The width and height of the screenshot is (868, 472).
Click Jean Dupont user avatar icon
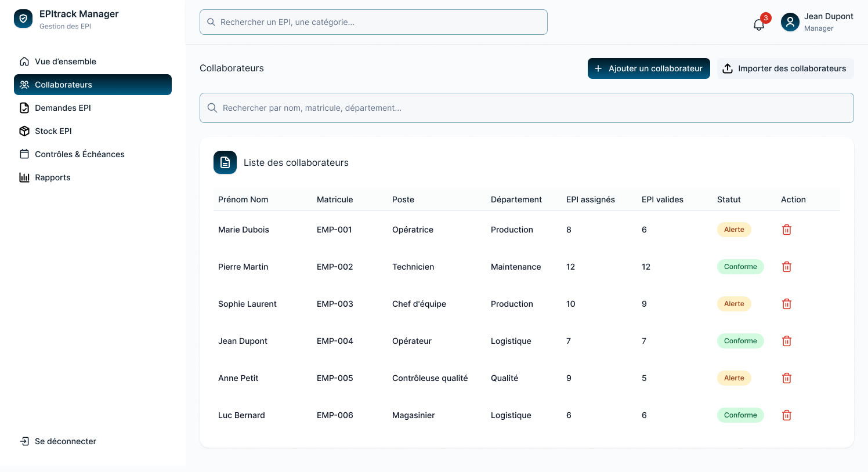pos(790,22)
